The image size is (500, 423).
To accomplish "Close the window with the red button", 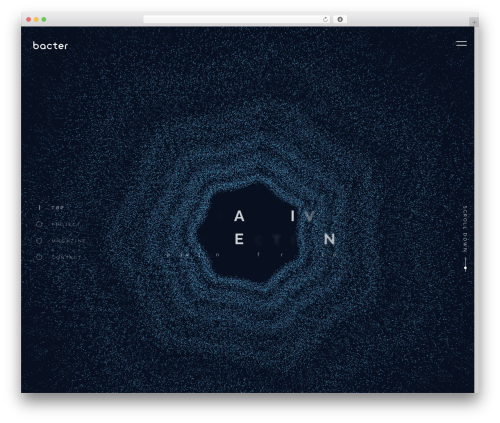I will click(x=29, y=19).
